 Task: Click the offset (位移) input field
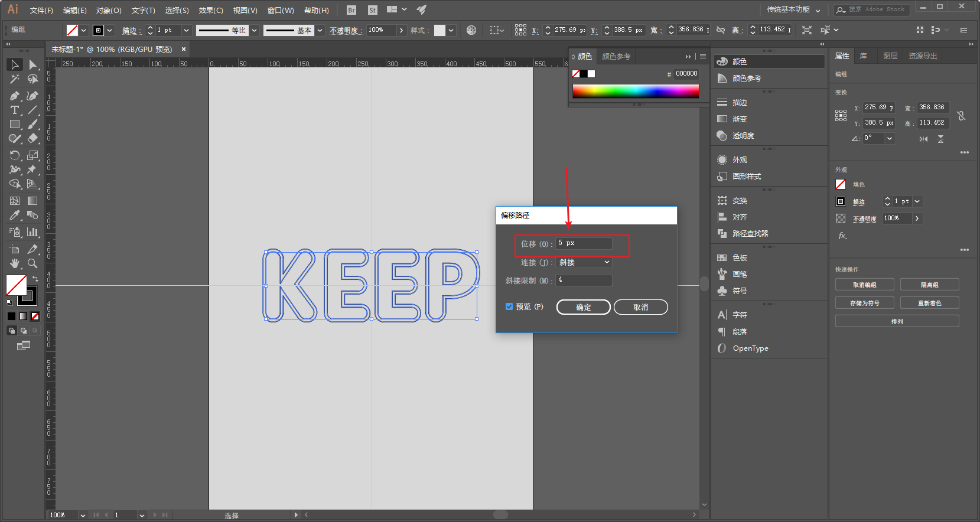coord(584,243)
